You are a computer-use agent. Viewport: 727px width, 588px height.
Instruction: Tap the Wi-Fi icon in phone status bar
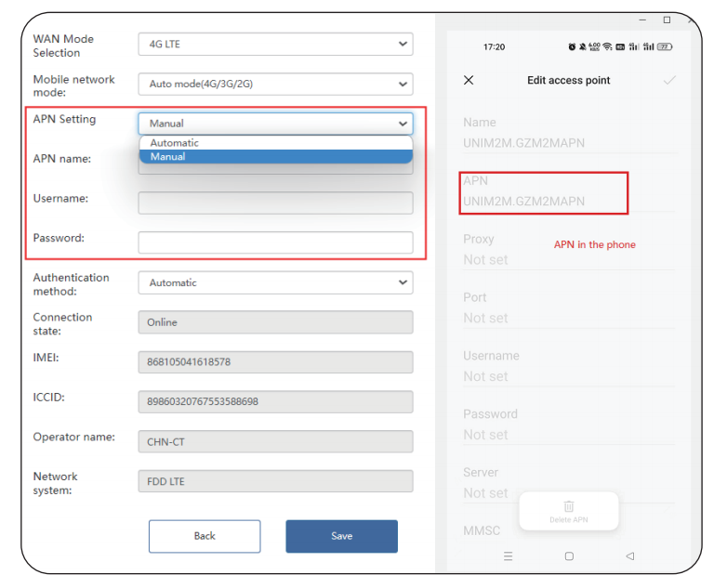point(607,46)
